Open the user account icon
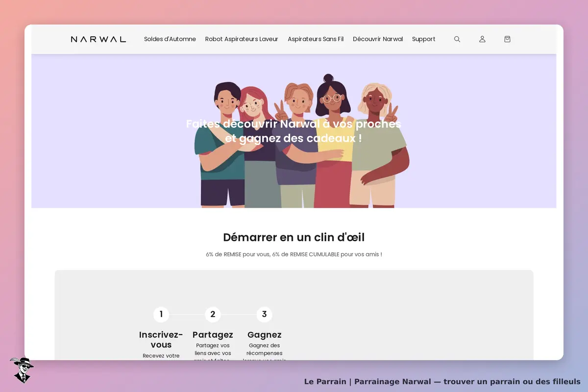588x392 pixels. tap(482, 39)
